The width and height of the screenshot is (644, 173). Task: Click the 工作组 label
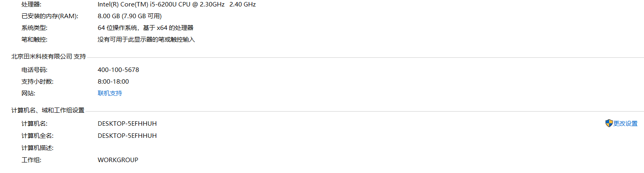click(31, 160)
